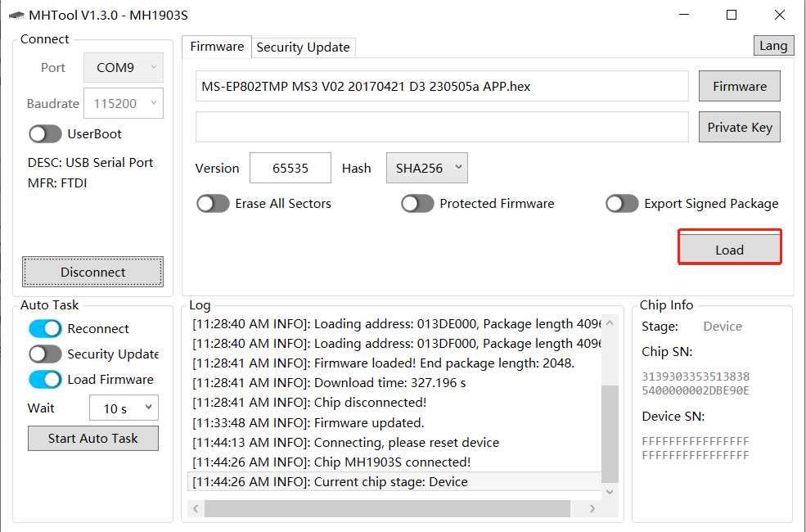This screenshot has height=532, width=806.
Task: Toggle the UserBoot switch
Action: click(x=45, y=134)
